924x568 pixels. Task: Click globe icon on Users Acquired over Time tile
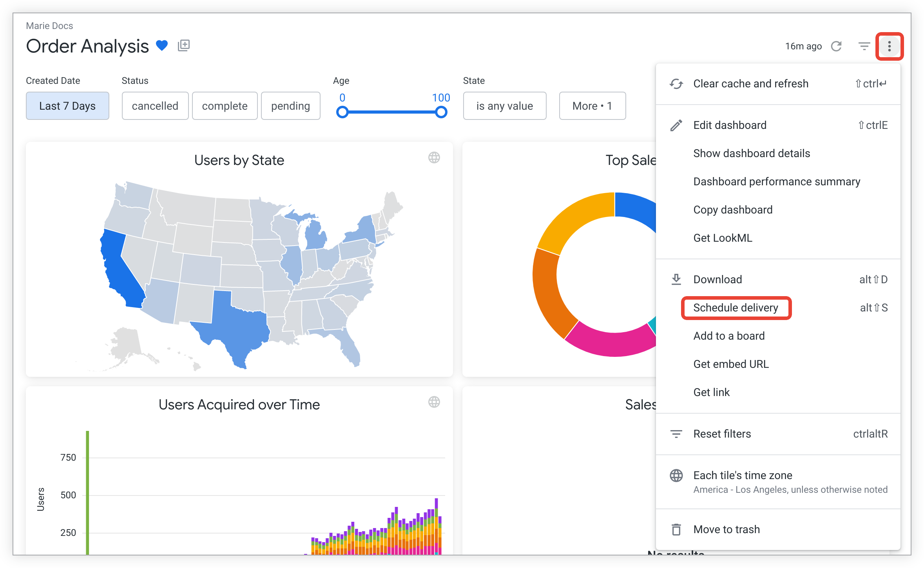pyautogui.click(x=434, y=402)
